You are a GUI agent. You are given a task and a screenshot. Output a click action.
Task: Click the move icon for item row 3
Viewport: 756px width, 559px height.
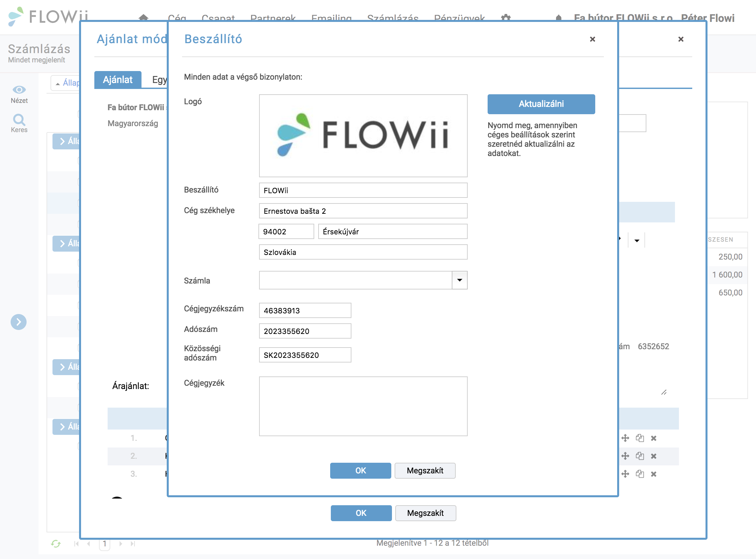click(x=625, y=474)
